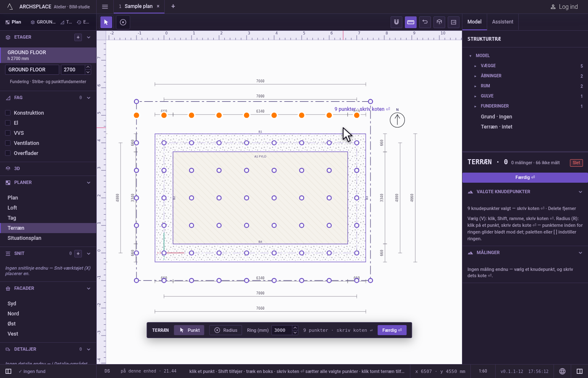Viewport: 588px width, 378px height.
Task: Collapse the PLANER section chevron
Action: click(x=89, y=183)
